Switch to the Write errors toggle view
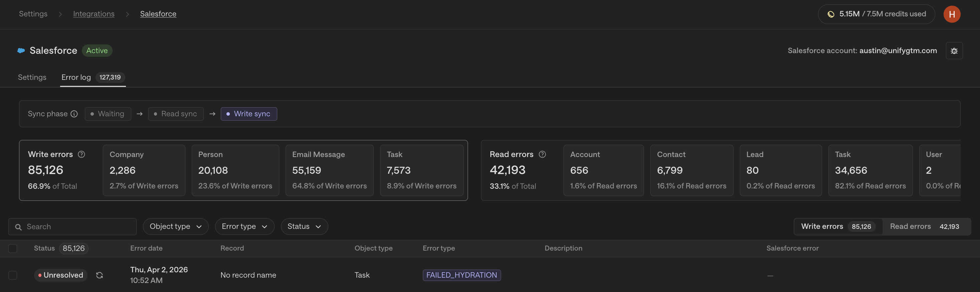 (x=838, y=227)
